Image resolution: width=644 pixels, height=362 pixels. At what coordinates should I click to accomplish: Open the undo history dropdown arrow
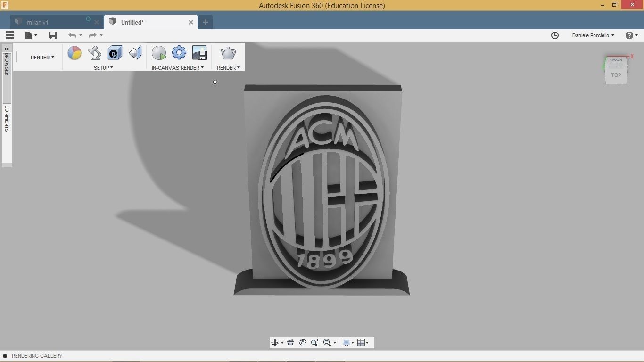(x=81, y=35)
